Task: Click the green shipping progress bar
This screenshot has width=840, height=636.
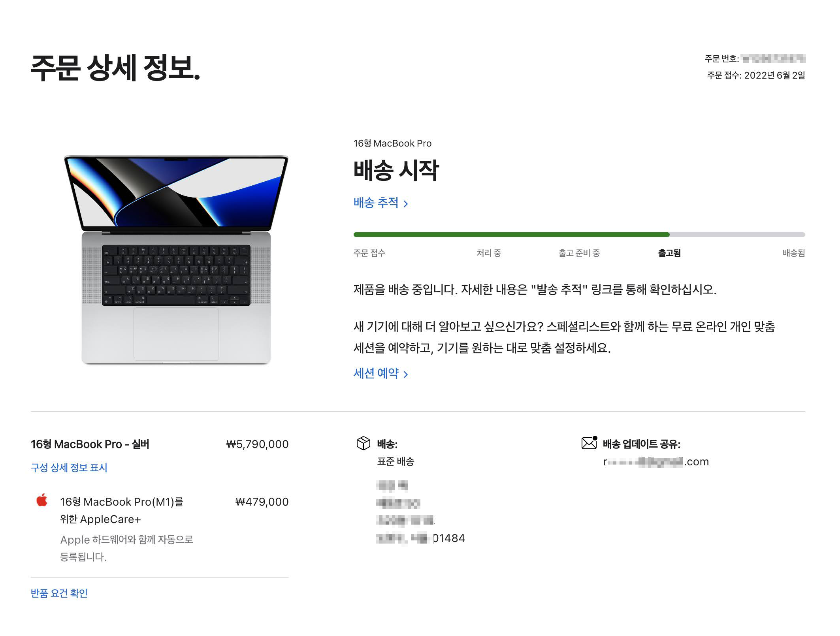Action: (x=511, y=235)
